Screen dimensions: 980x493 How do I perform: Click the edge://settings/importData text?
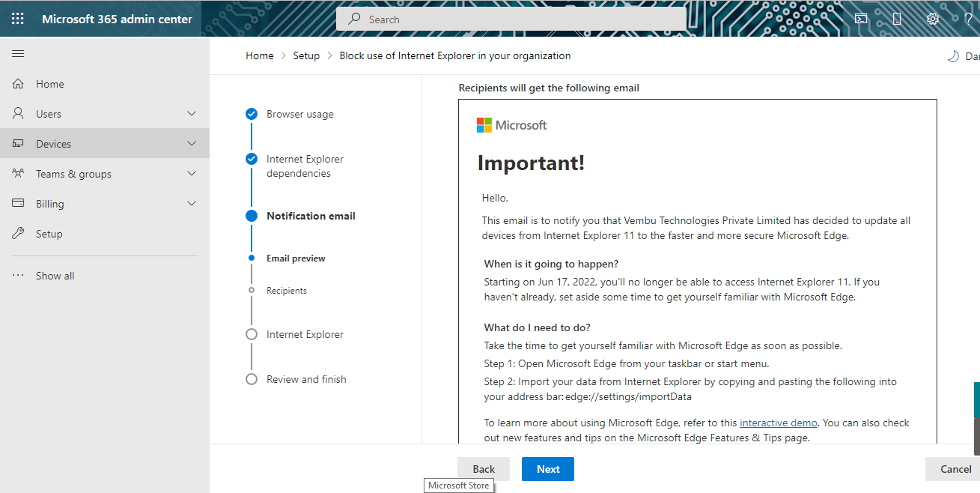(x=627, y=396)
